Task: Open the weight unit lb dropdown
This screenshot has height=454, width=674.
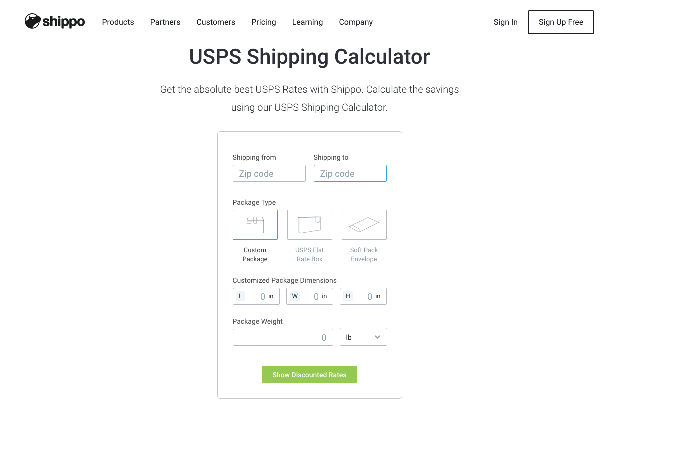Action: tap(363, 338)
